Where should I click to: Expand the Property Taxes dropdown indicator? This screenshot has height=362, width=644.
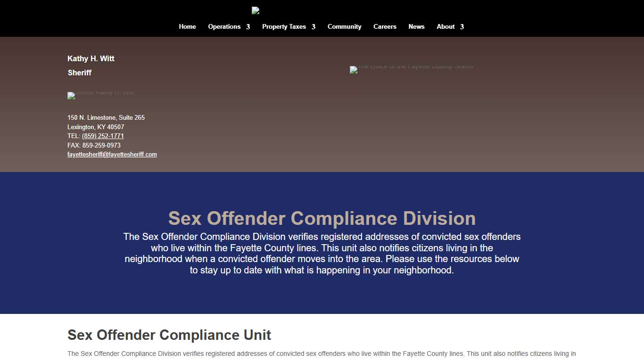[x=314, y=27]
